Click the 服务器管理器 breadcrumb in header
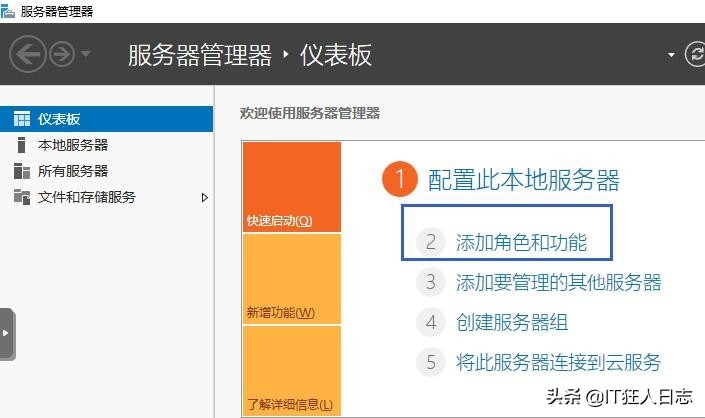Viewport: 705px width, 418px height. click(200, 55)
